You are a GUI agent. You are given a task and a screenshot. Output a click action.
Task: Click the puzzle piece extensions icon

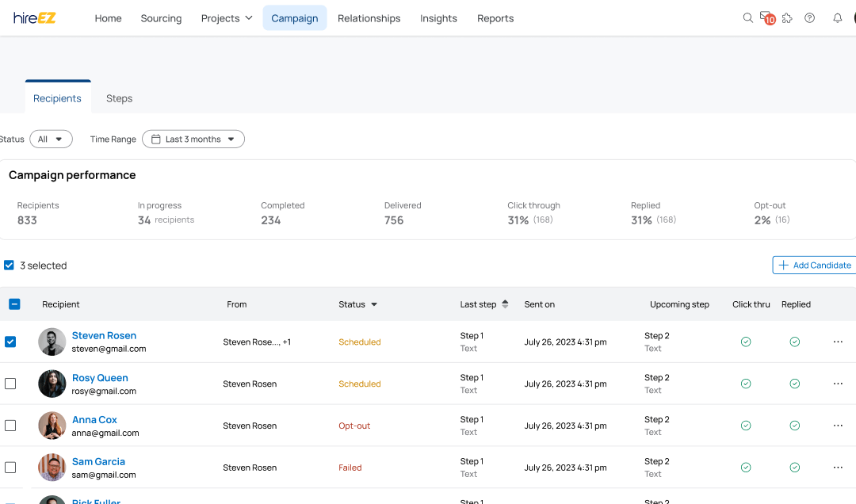tap(787, 18)
